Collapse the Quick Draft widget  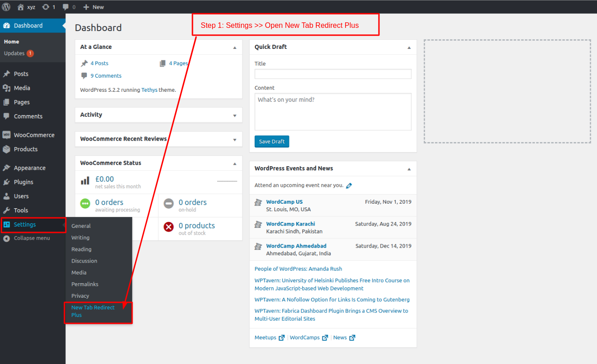(409, 47)
